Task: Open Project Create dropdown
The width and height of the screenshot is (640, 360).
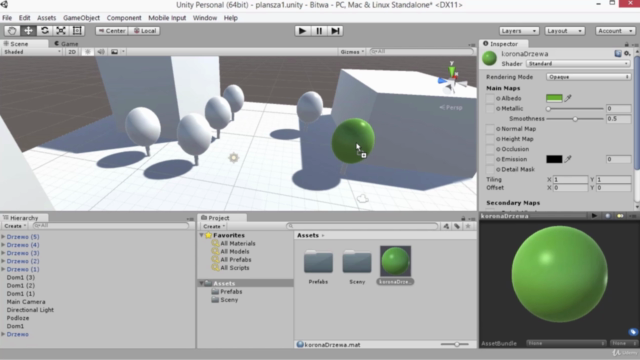Action: [x=214, y=226]
